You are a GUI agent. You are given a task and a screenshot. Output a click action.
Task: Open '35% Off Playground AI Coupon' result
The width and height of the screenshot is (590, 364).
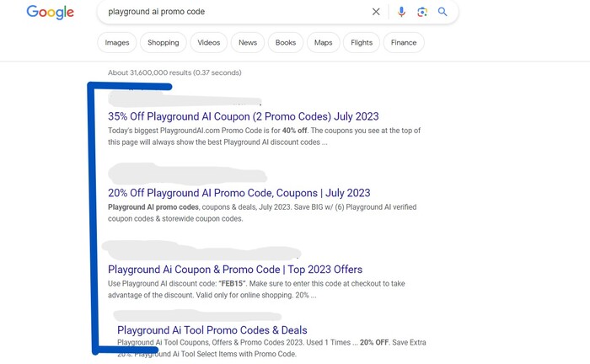(x=244, y=116)
